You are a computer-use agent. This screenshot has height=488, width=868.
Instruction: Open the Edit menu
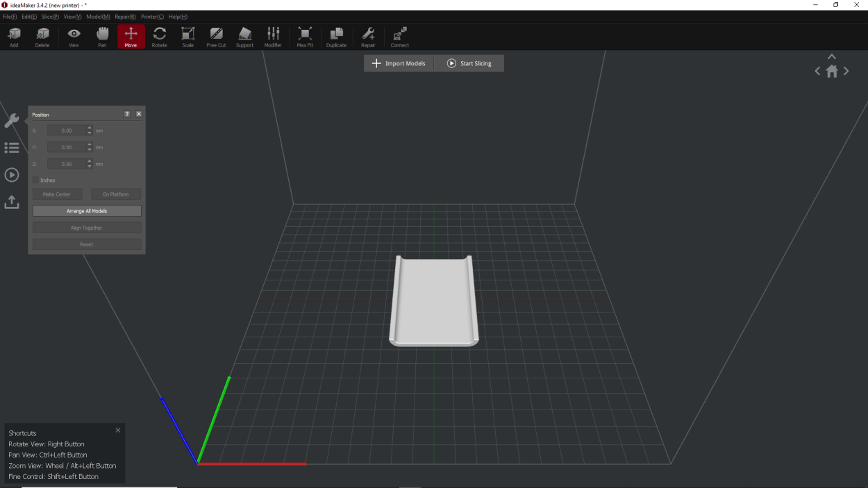click(29, 16)
